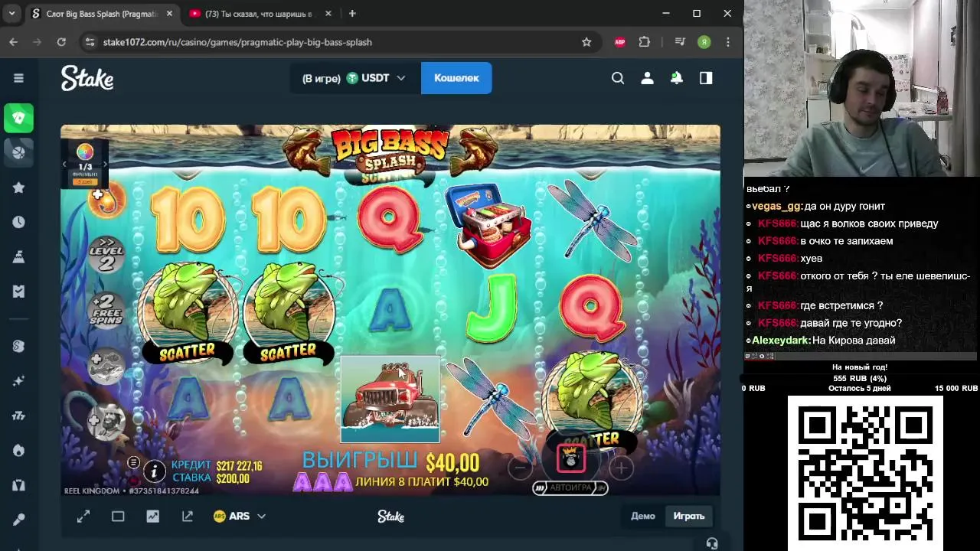Pop out the game in new window
The image size is (980, 551).
pos(188,517)
